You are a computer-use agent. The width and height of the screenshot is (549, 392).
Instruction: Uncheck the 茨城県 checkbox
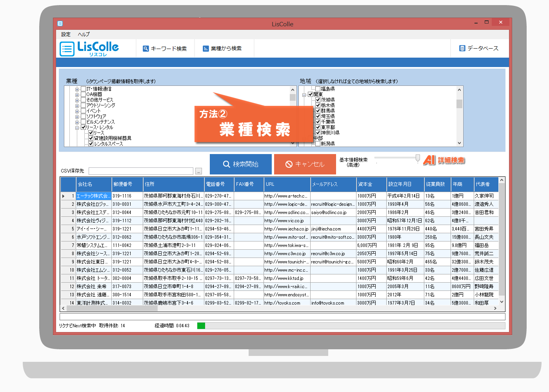point(318,100)
